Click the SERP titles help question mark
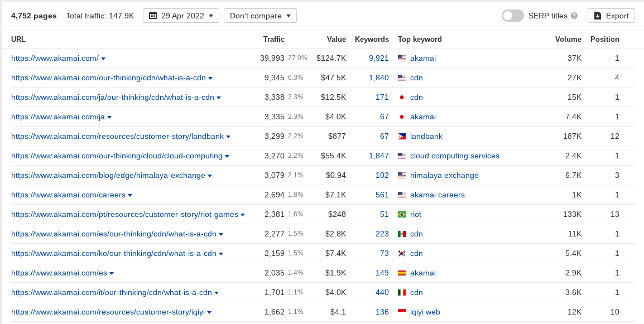The width and height of the screenshot is (644, 324). tap(574, 16)
